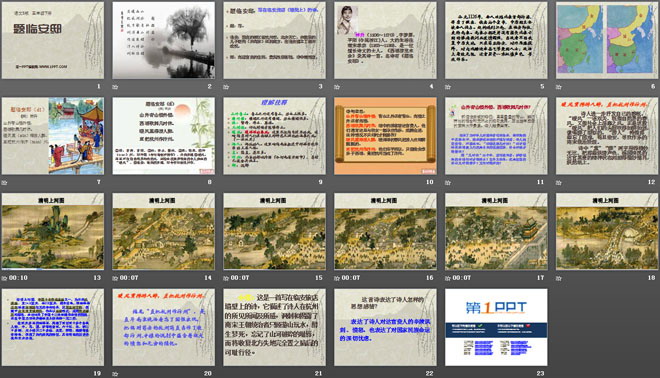Select slide 11 thumbnail
Image resolution: width=660 pixels, height=378 pixels.
[x=496, y=136]
